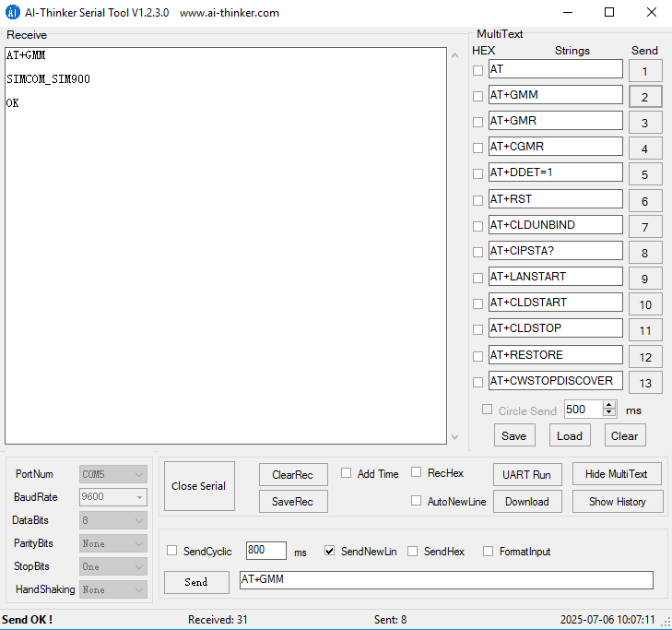Click the Close Serial button
672x630 pixels.
[199, 486]
